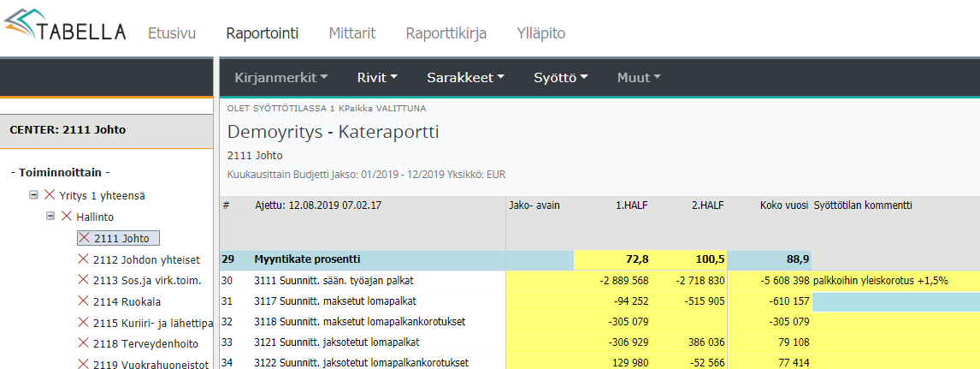The width and height of the screenshot is (980, 369).
Task: Click the red X icon beside 2113 Sos.ja virk.toim.
Action: tap(84, 280)
